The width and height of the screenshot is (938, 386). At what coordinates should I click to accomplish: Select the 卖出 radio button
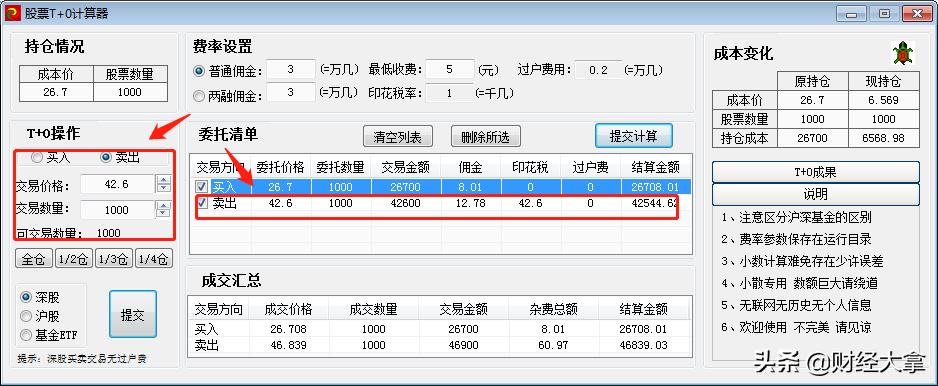point(106,157)
